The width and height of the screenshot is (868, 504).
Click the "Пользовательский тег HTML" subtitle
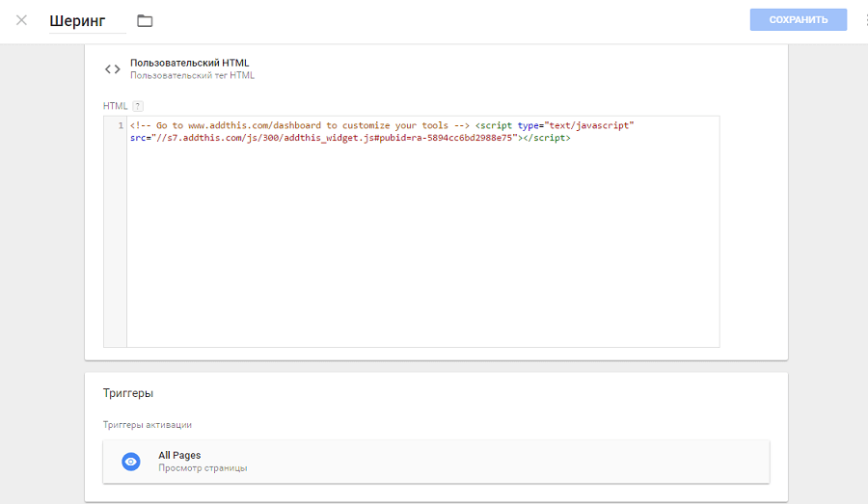192,75
